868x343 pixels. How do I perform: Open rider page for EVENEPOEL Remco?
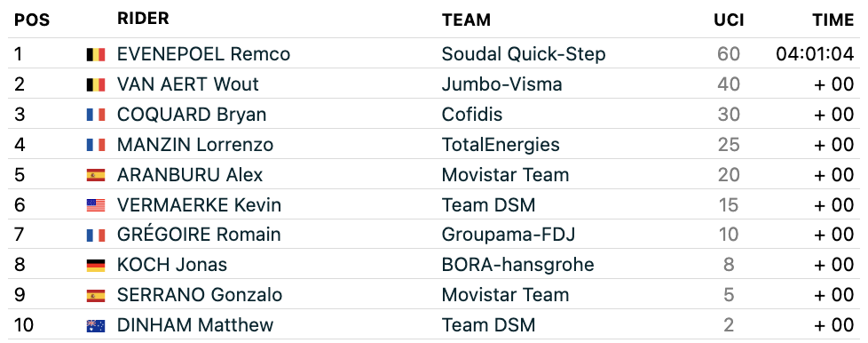(x=204, y=54)
